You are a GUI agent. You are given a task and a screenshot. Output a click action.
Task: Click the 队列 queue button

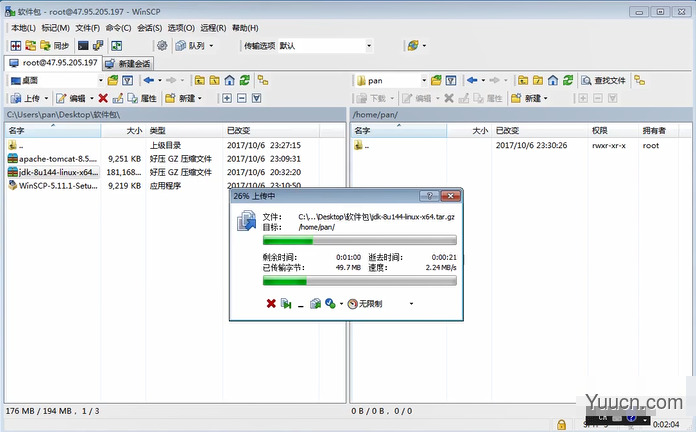(190, 45)
